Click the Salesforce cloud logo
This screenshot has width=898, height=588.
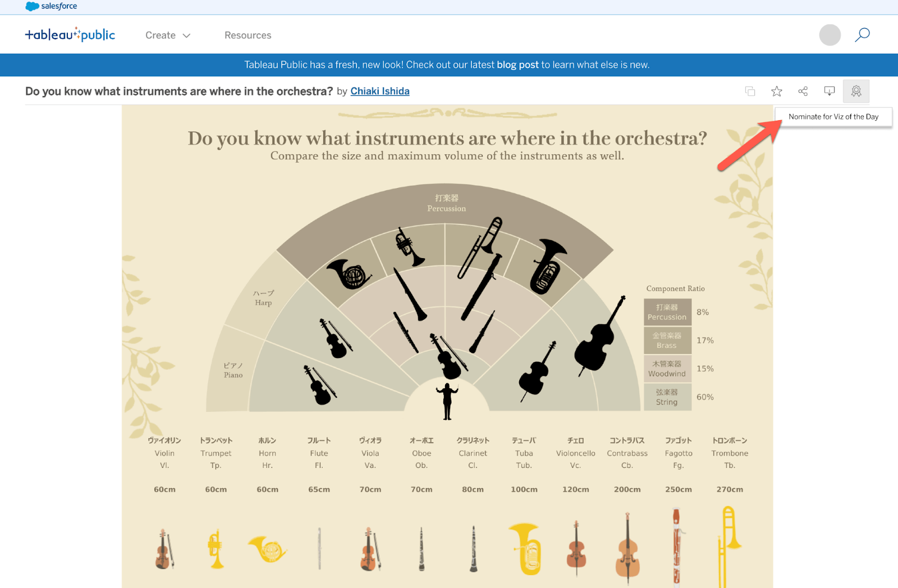coord(30,6)
